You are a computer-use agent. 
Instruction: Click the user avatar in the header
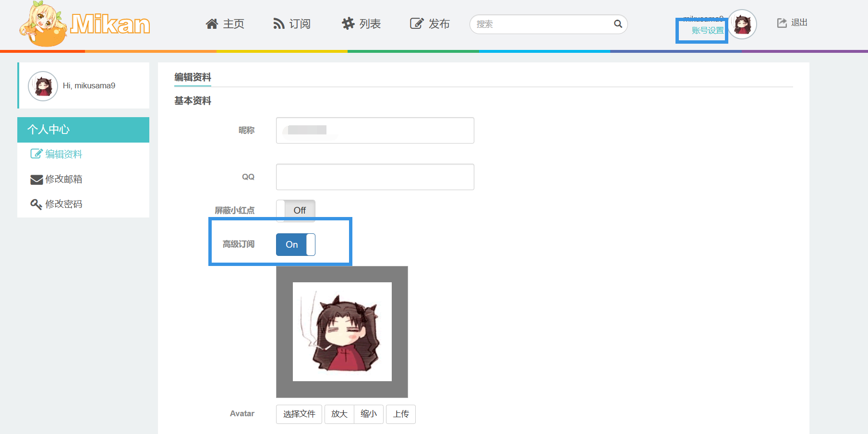[x=742, y=24]
